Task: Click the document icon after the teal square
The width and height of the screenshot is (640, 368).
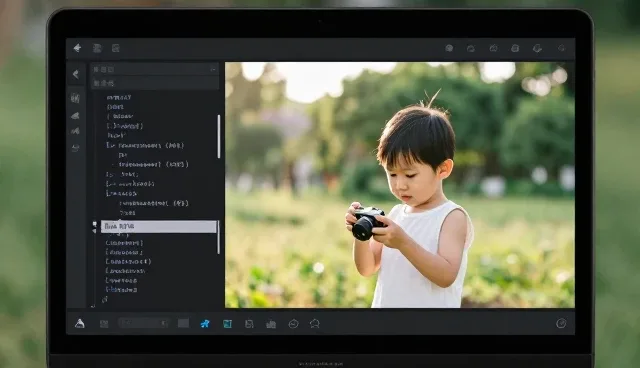Action: click(x=249, y=324)
